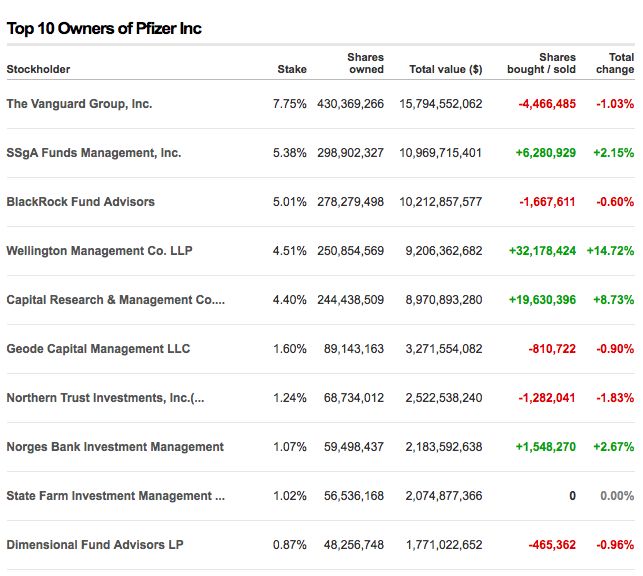Click Capital Research's +19,630,396 shares bought
The width and height of the screenshot is (643, 576).
[543, 300]
